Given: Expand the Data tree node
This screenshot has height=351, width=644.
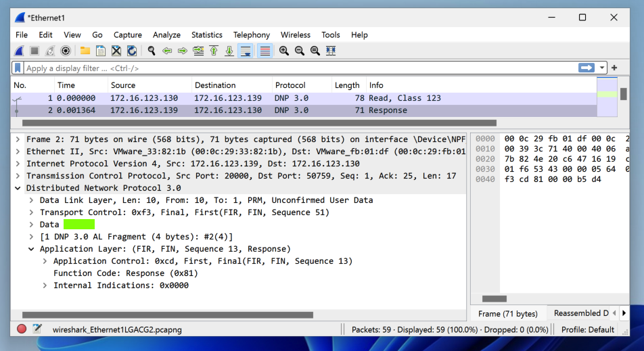Looking at the screenshot, I should (x=31, y=225).
